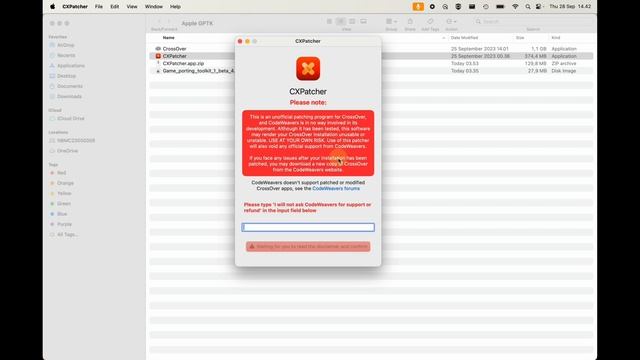Focus the confirmation text input field
Image resolution: width=640 pixels, height=360 pixels.
point(308,227)
